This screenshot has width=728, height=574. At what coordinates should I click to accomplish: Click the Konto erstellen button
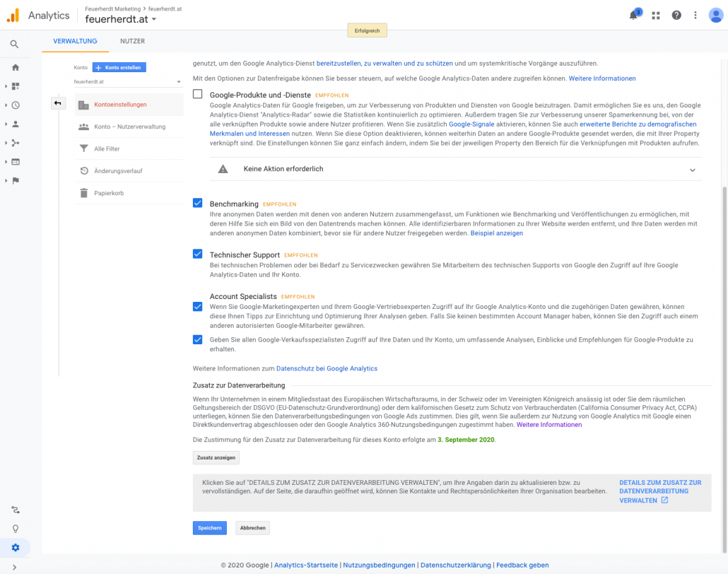tap(119, 67)
